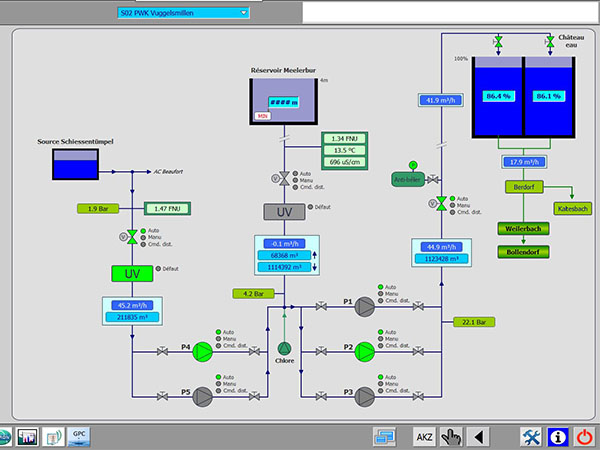This screenshot has height=450, width=600.
Task: Click the 45.2 m³/h flow value
Action: tap(132, 305)
